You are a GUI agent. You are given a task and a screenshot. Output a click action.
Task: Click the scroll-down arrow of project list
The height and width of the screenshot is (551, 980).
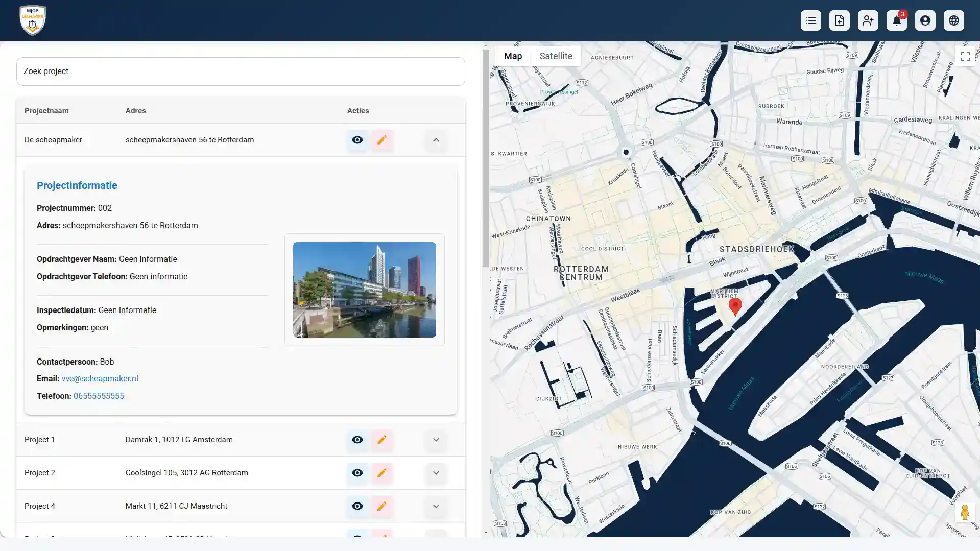pos(485,533)
